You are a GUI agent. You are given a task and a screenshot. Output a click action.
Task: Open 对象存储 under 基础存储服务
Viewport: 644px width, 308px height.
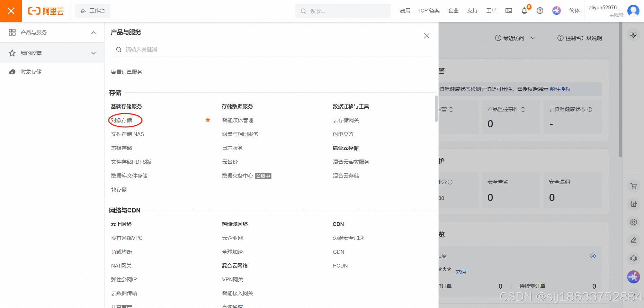(x=122, y=120)
